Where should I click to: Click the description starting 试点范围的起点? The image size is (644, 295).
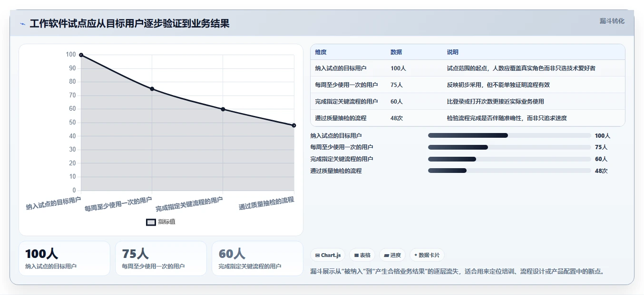tap(521, 68)
